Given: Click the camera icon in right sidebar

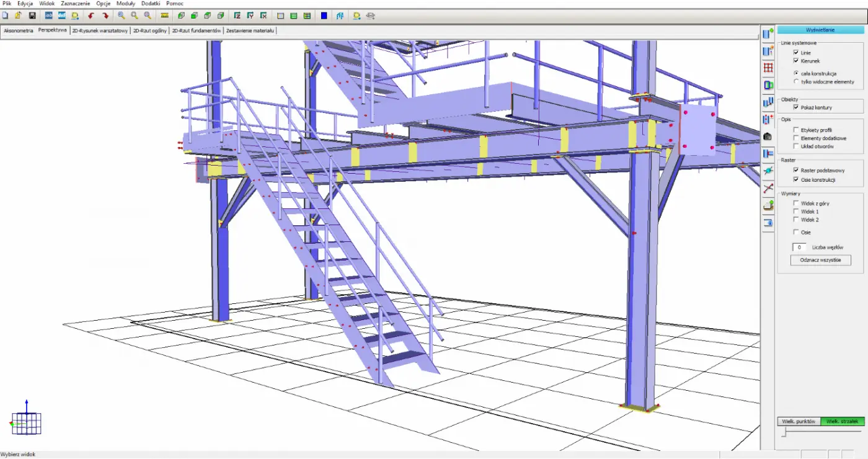Looking at the screenshot, I should (x=768, y=136).
